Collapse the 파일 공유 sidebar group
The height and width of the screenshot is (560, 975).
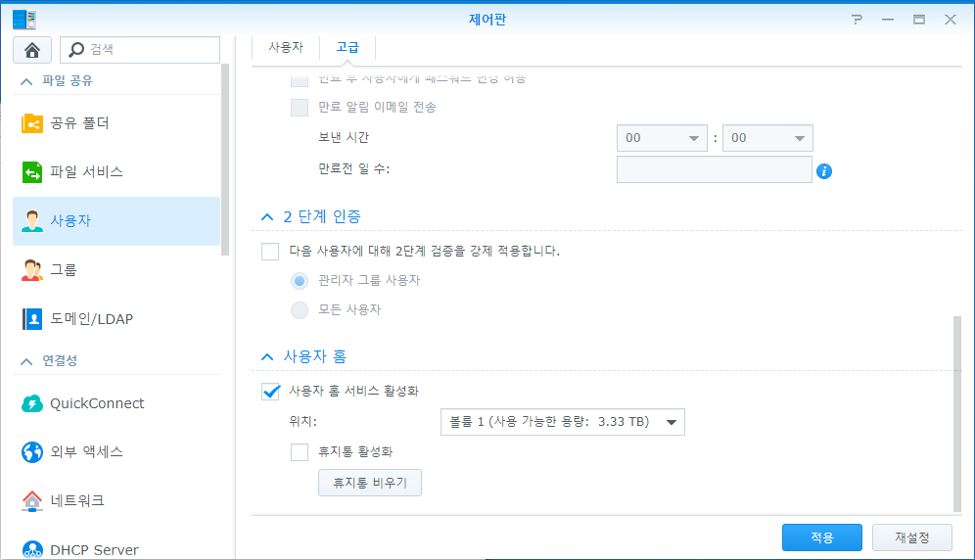tap(26, 81)
